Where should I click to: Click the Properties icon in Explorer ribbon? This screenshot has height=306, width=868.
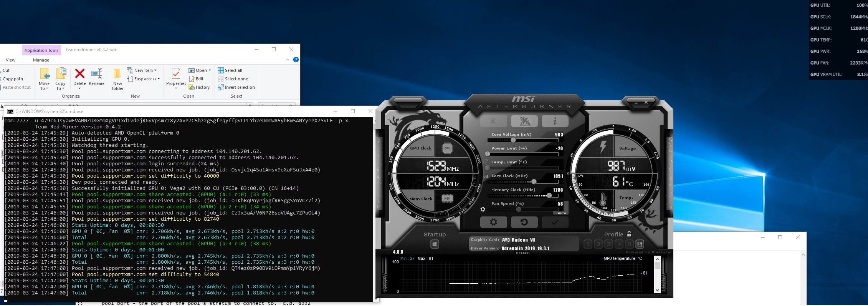pos(176,74)
